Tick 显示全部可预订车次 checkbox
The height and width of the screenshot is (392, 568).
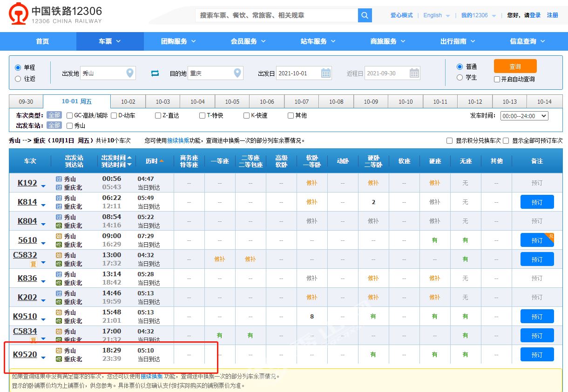coord(506,140)
